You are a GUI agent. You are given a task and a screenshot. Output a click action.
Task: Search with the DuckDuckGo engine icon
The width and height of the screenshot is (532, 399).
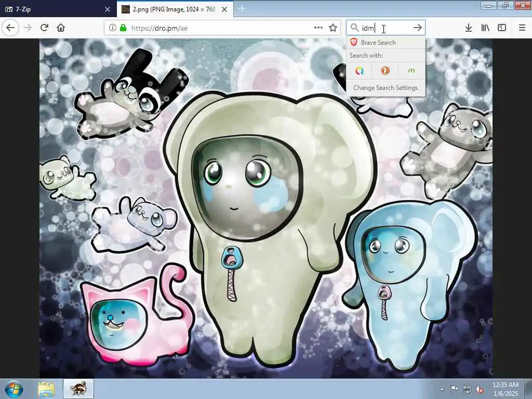pos(385,71)
